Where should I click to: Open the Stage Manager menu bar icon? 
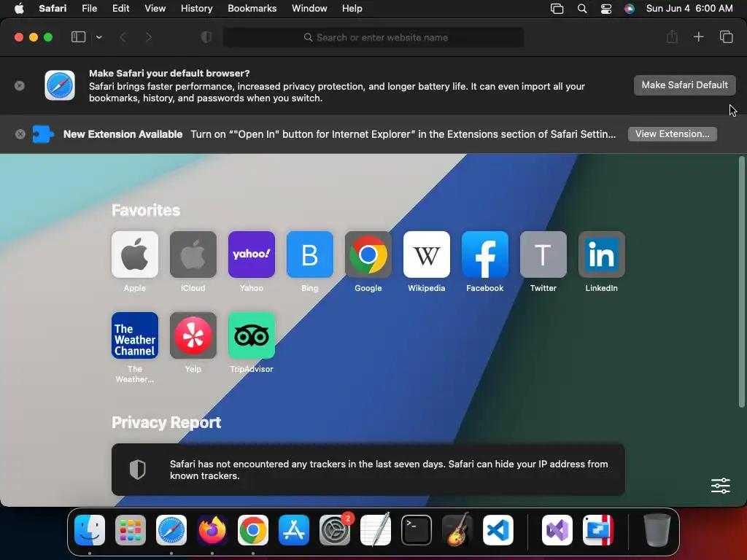557,9
